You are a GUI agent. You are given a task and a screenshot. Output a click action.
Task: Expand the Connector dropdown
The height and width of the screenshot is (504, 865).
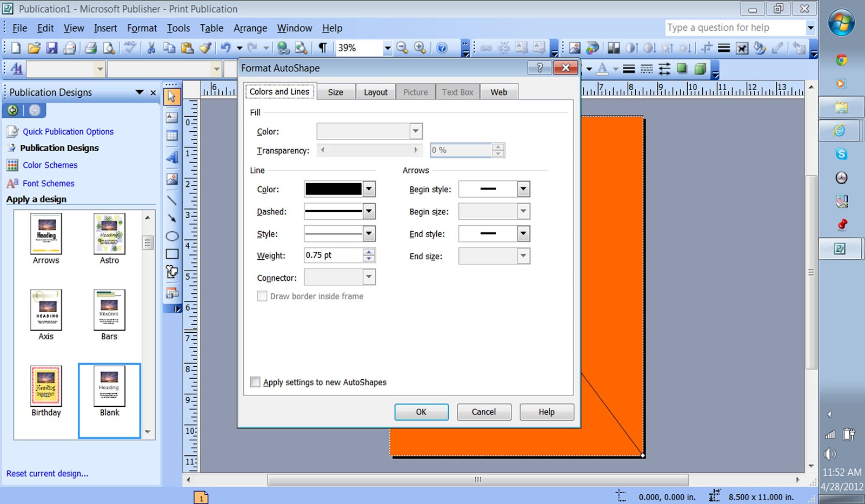coord(369,277)
